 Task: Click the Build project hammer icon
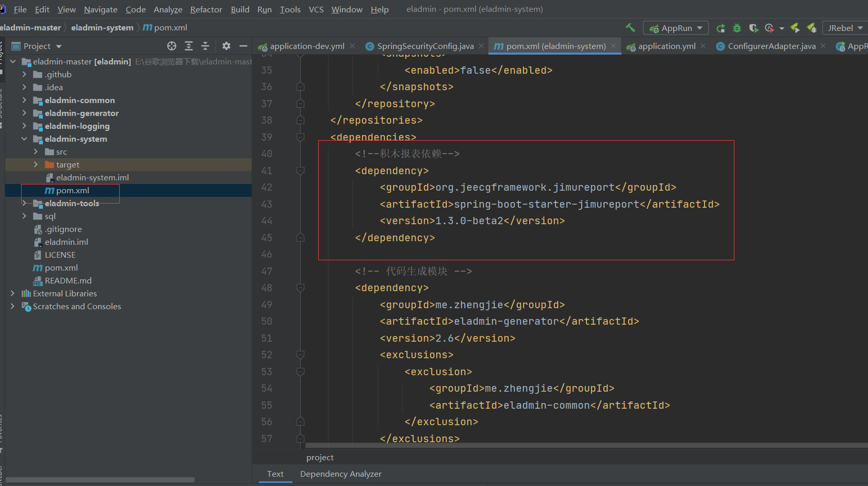coord(630,28)
